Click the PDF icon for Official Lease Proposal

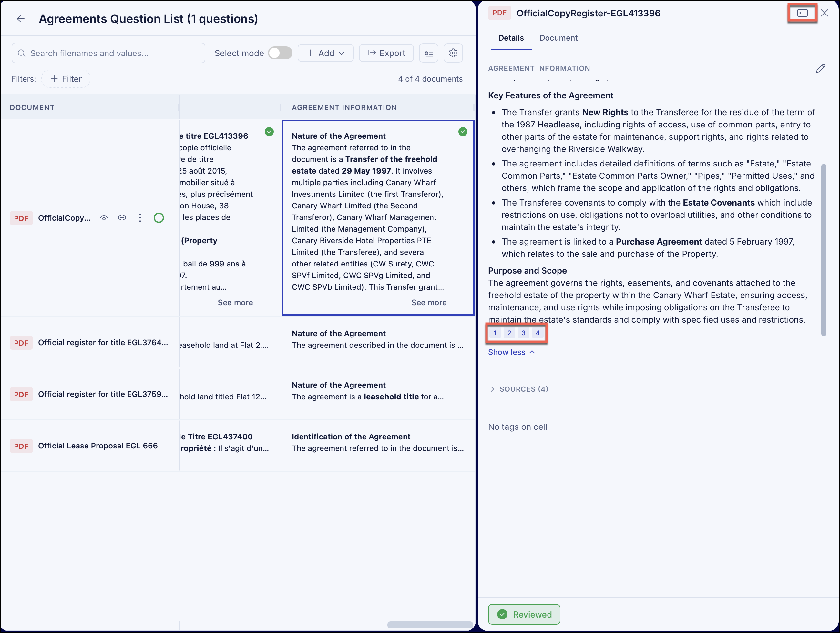(21, 446)
